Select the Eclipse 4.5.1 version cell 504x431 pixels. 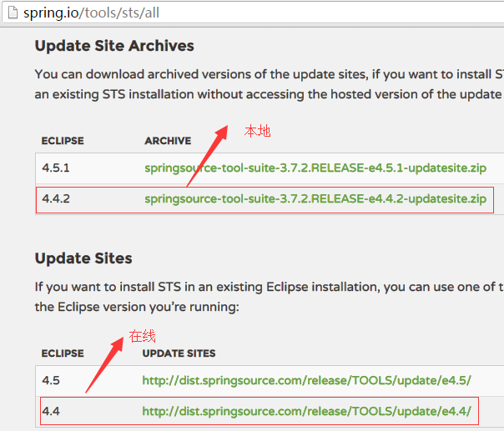click(x=56, y=168)
